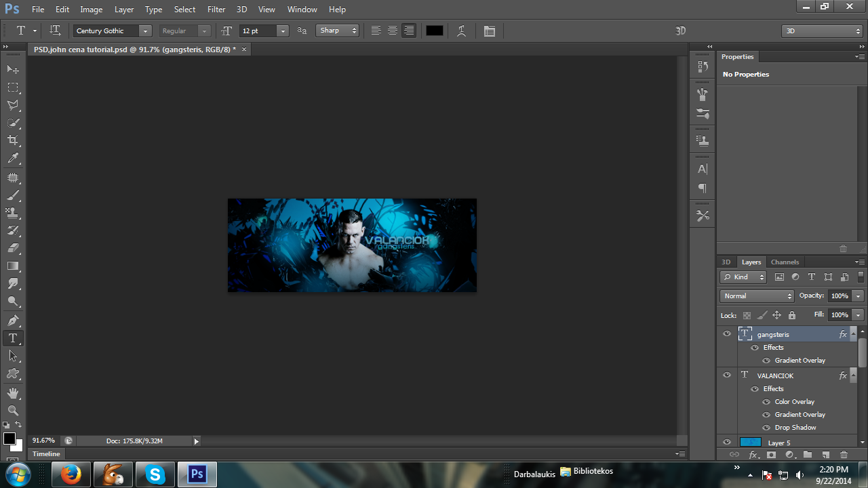Collapse effects on the gangsteris layer

coord(852,334)
